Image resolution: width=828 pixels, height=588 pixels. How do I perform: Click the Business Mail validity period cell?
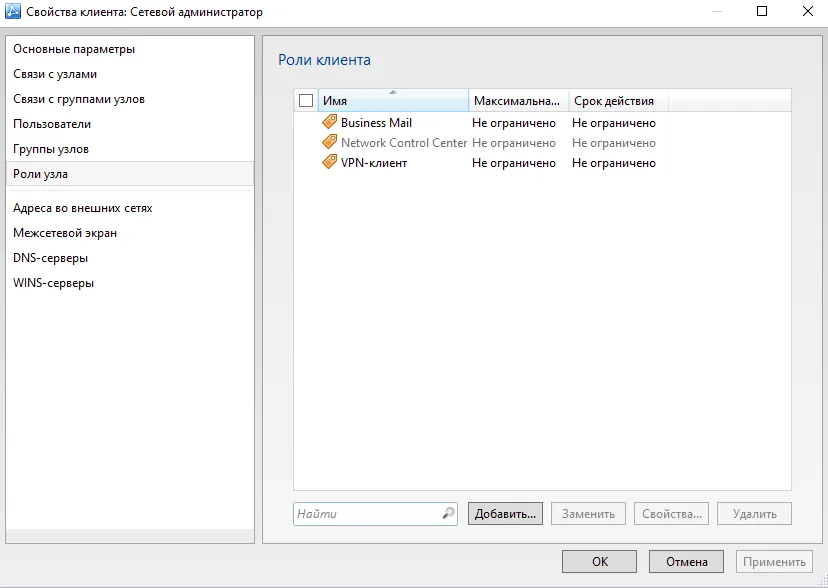click(x=614, y=123)
